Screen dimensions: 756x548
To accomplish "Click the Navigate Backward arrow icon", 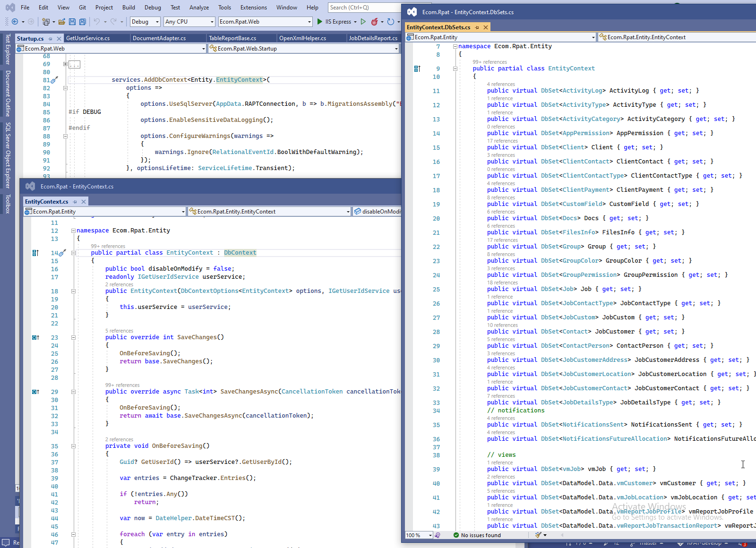I will click(15, 22).
